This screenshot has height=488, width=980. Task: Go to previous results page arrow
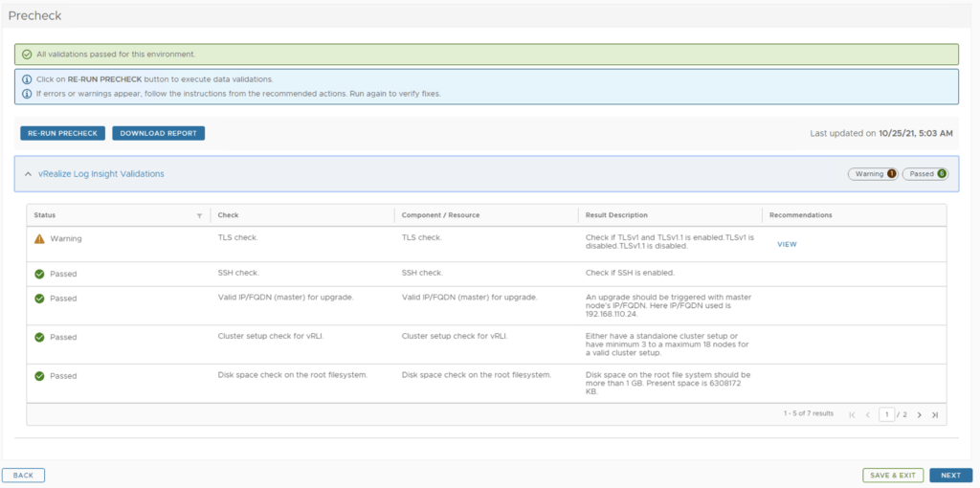tap(867, 414)
